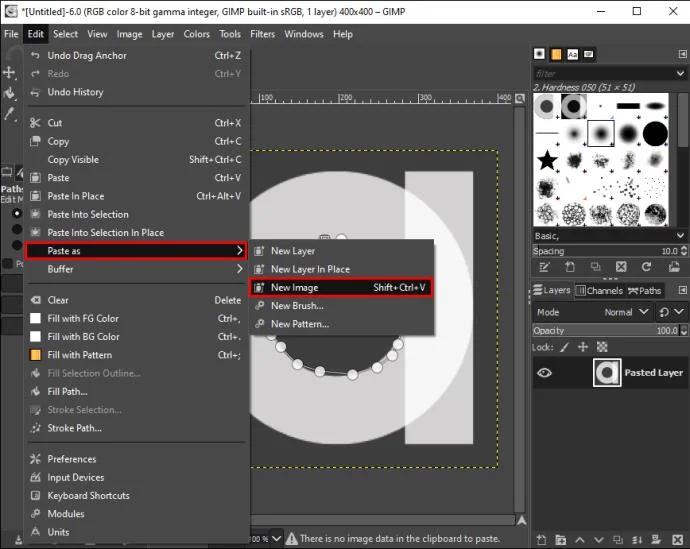Screen dimensions: 690x549
Task: Click the merge layers icon
Action: click(x=637, y=540)
